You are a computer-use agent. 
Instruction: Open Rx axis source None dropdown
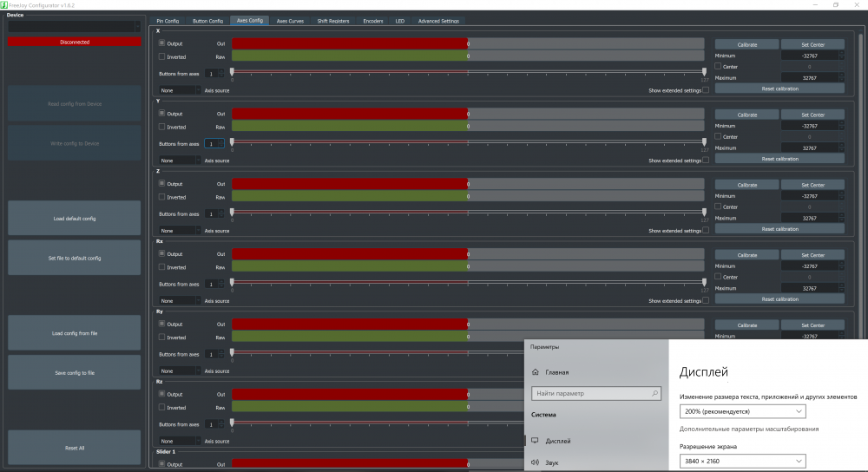pos(180,301)
